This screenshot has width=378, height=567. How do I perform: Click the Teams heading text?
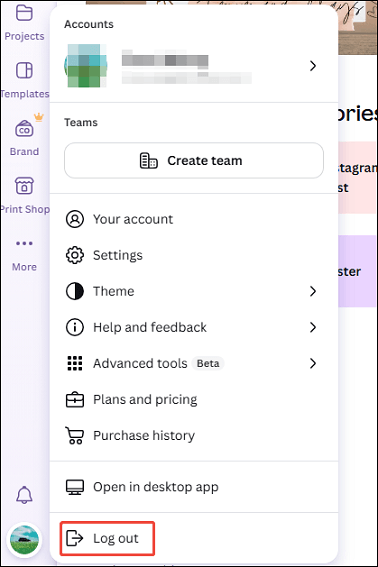(81, 123)
